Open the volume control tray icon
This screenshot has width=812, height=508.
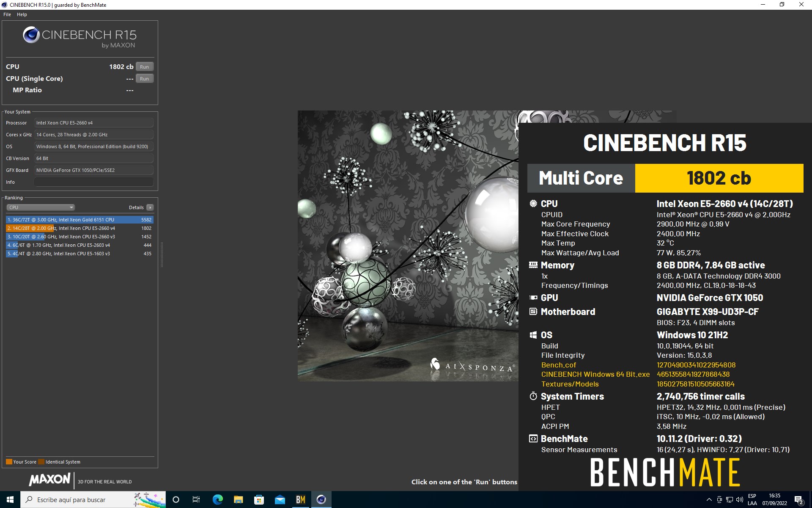pyautogui.click(x=740, y=500)
